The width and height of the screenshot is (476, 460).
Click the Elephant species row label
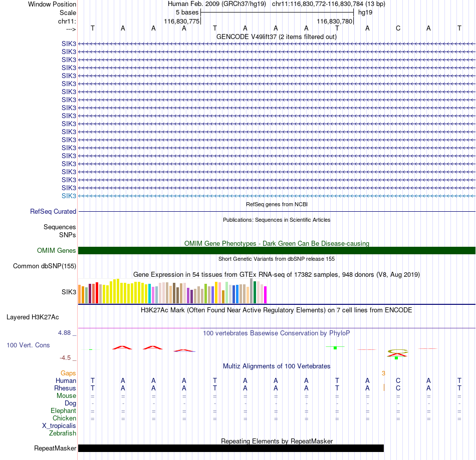click(x=64, y=410)
